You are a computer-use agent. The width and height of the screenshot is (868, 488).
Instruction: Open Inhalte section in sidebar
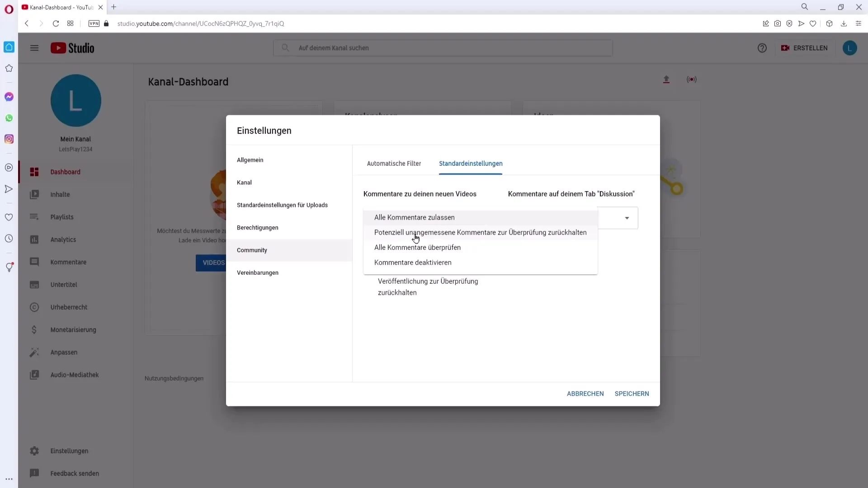[x=60, y=194]
